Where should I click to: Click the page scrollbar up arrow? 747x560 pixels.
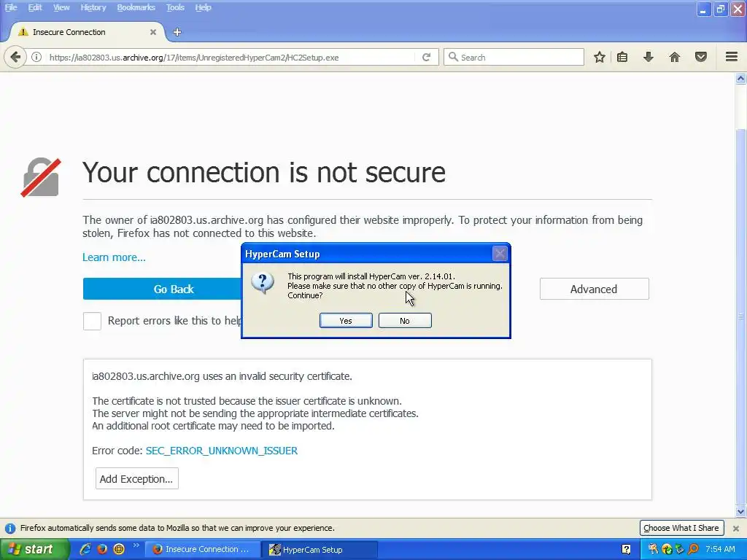(741, 79)
